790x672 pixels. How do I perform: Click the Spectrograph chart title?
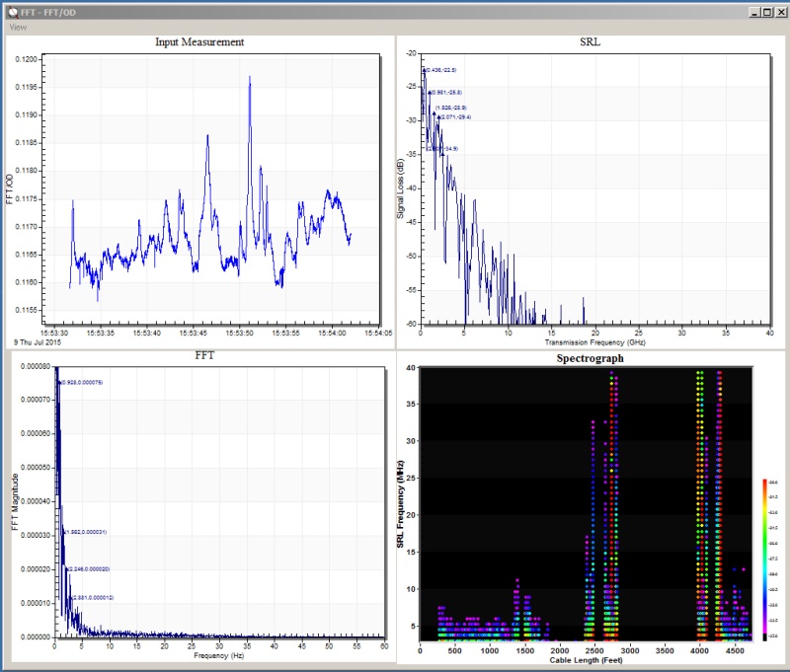[x=591, y=359]
